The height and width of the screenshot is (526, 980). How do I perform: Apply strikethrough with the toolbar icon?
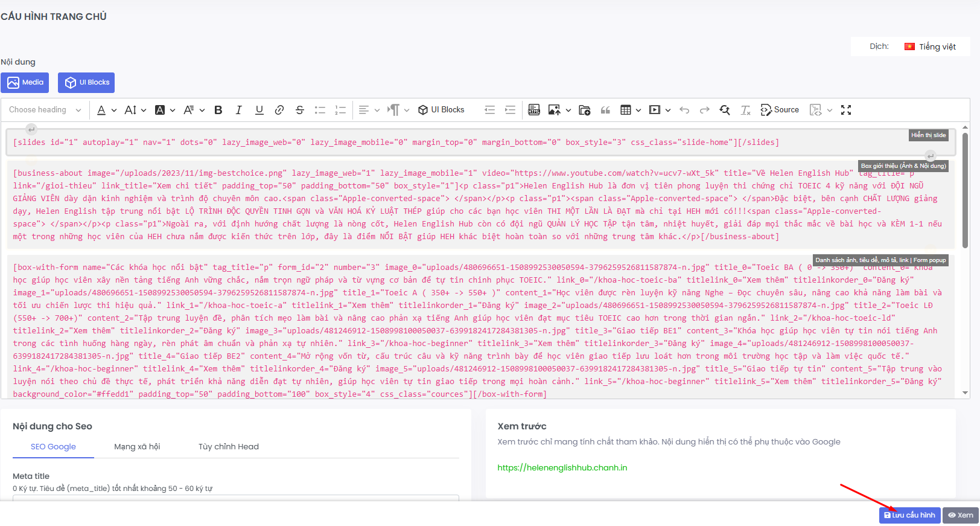(300, 110)
